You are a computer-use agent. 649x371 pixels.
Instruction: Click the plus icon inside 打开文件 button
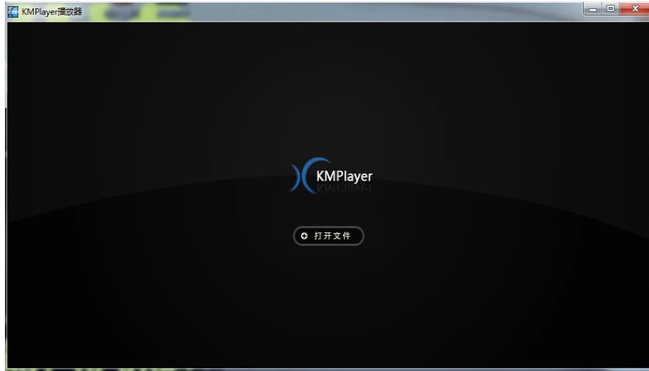coord(304,236)
